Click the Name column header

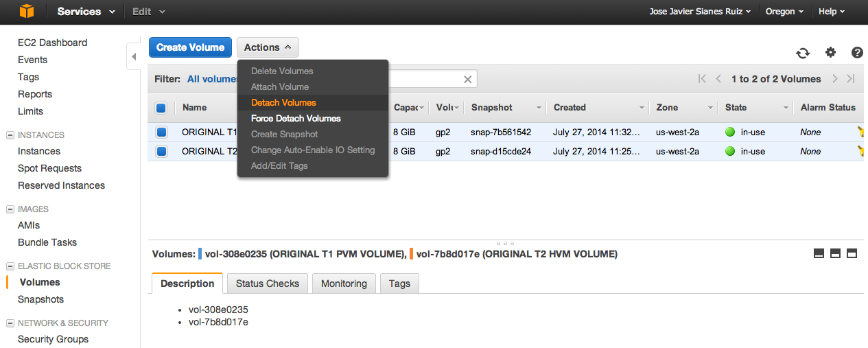click(x=195, y=108)
